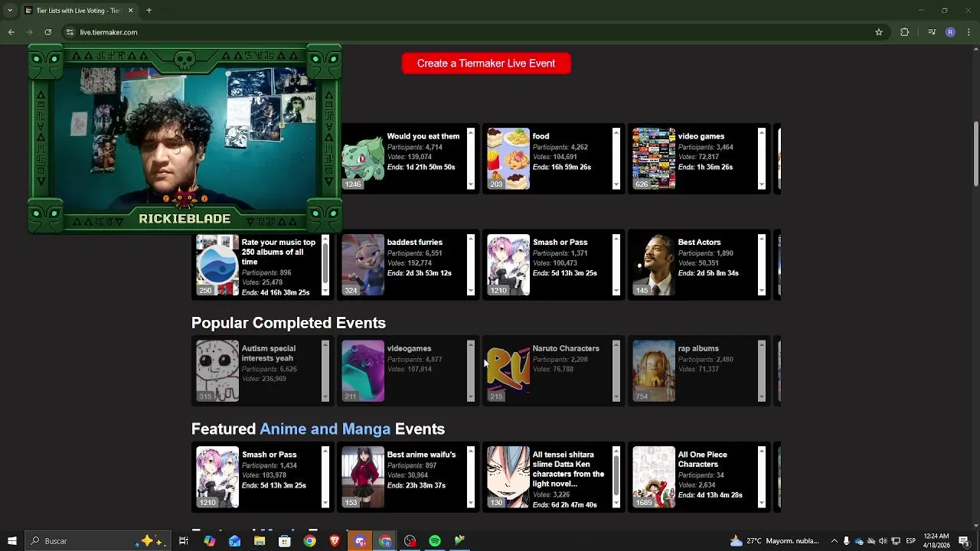This screenshot has height=551, width=980.
Task: View site information icon in address bar
Action: [70, 32]
